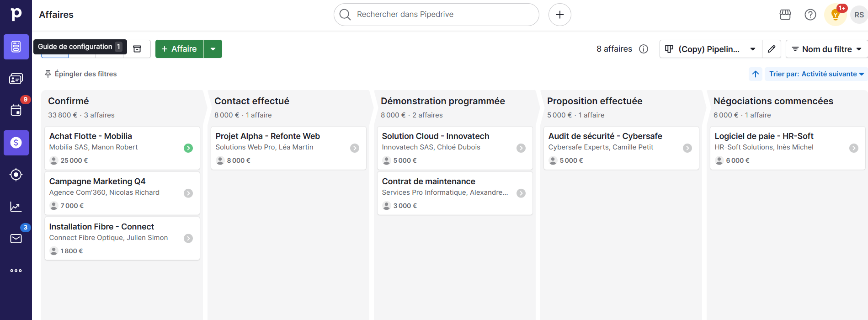Viewport: 868px width, 320px height.
Task: Click Innovatech SAS, Chloé Dubois text
Action: (431, 147)
